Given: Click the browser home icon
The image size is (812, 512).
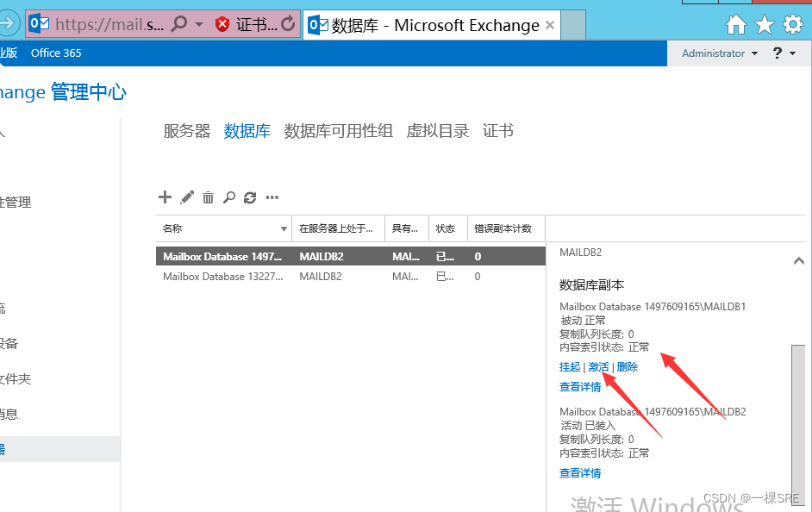Looking at the screenshot, I should (736, 24).
